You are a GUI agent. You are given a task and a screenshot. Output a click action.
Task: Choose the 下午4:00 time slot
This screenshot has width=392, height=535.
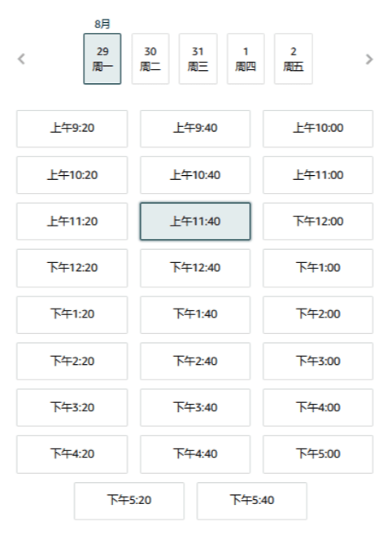tap(318, 407)
